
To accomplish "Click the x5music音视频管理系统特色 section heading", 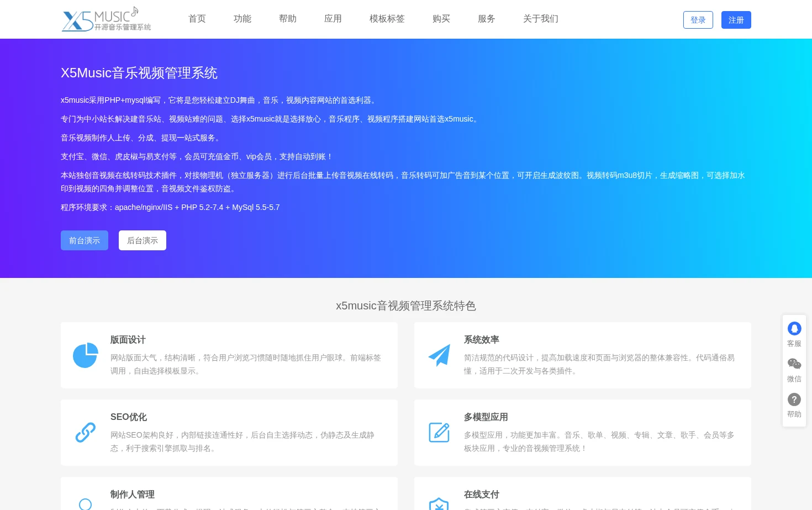I will [x=406, y=306].
